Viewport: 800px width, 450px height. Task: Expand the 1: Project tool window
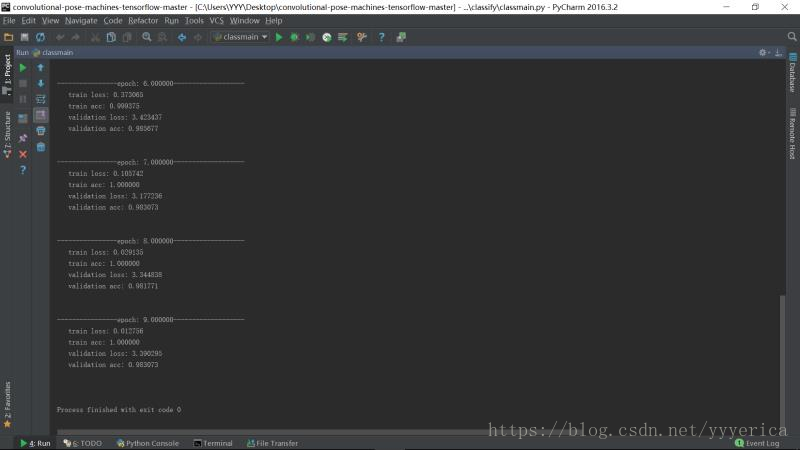point(7,74)
